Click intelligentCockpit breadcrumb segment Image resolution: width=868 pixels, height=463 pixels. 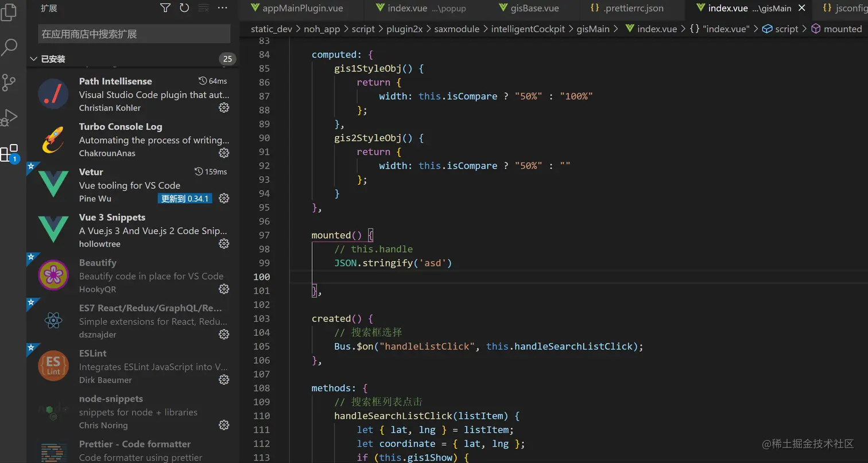tap(528, 29)
